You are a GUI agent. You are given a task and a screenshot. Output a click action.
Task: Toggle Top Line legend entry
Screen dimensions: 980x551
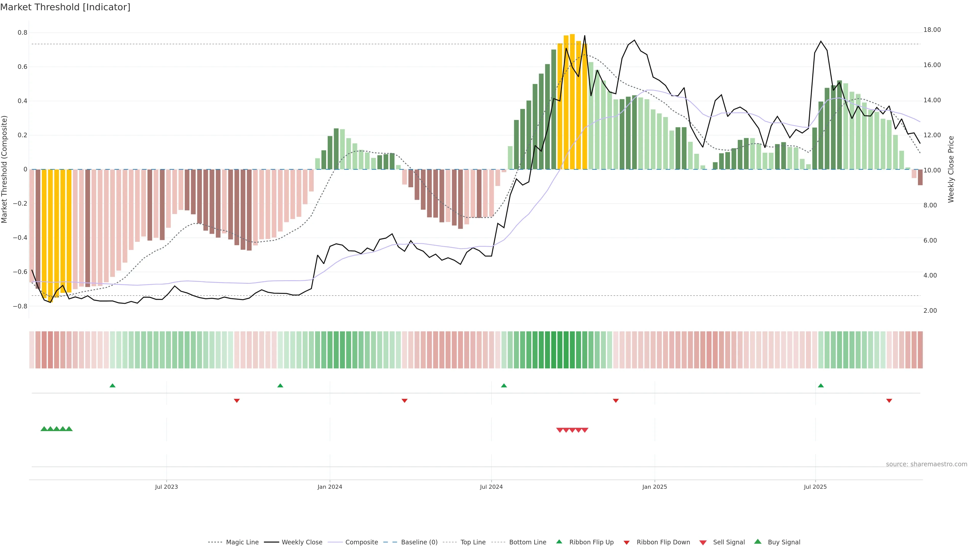(473, 542)
